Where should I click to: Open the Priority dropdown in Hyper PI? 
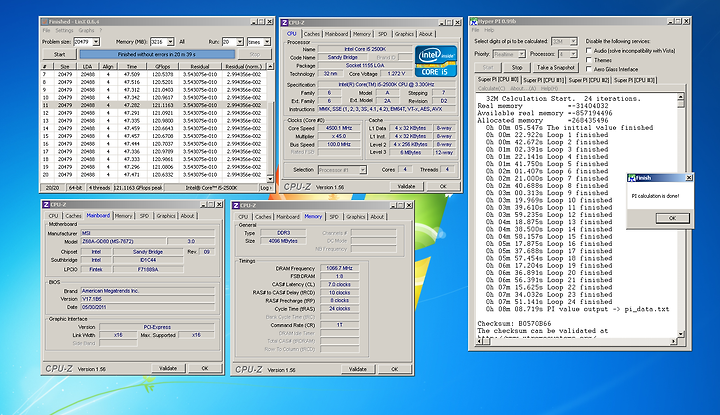point(522,54)
